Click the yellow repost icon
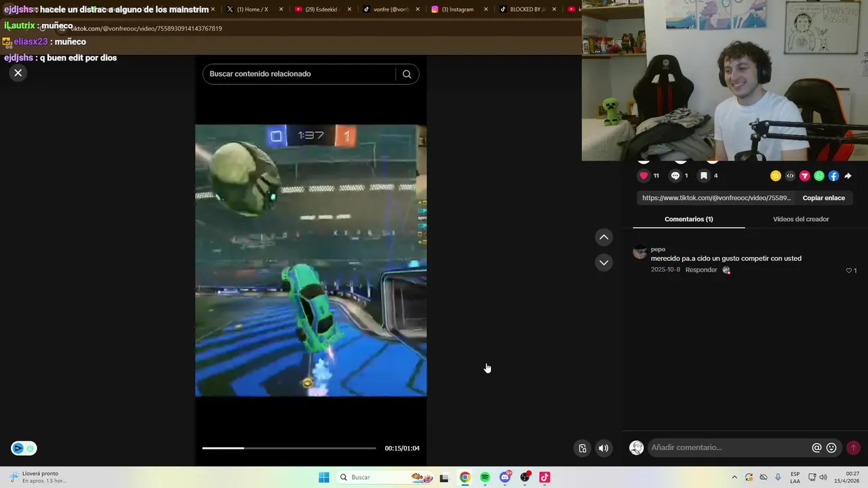 (x=776, y=176)
